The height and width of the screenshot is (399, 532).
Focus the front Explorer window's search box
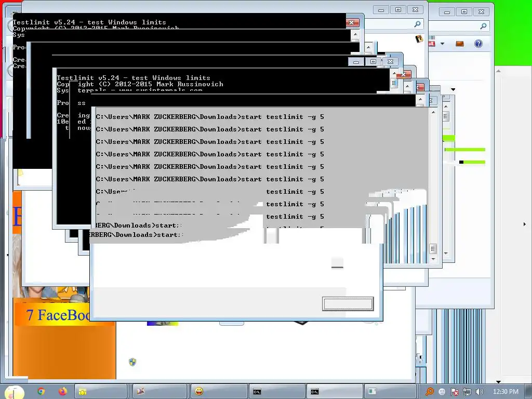(x=395, y=24)
